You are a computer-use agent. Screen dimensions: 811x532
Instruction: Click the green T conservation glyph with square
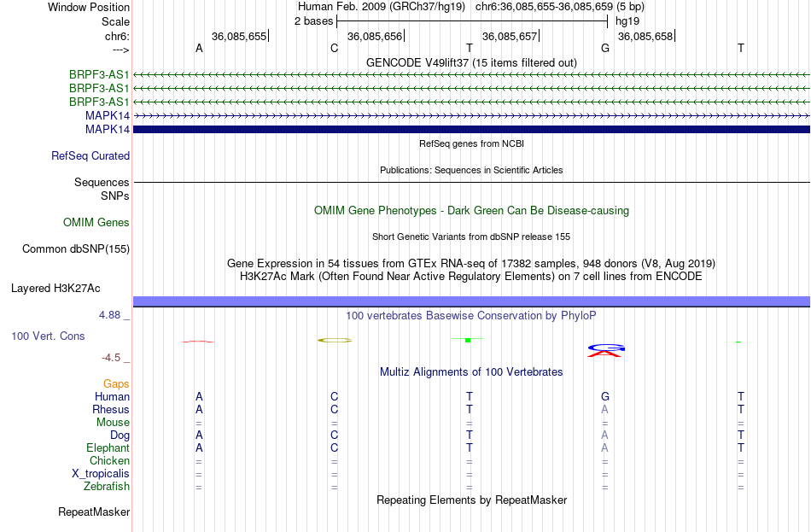coord(468,340)
